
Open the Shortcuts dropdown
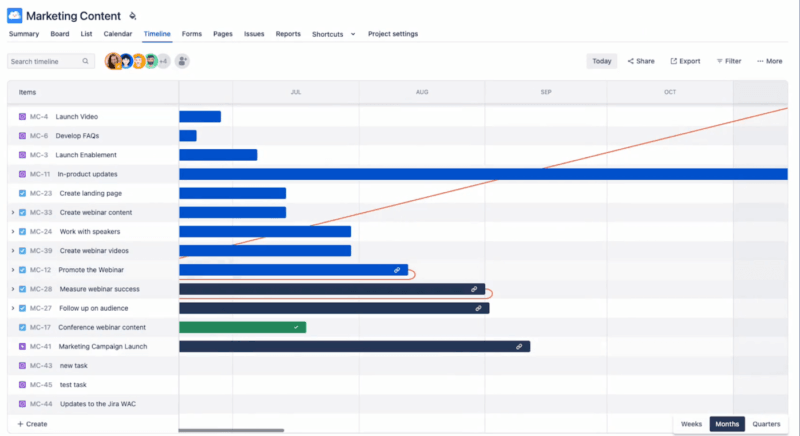334,34
